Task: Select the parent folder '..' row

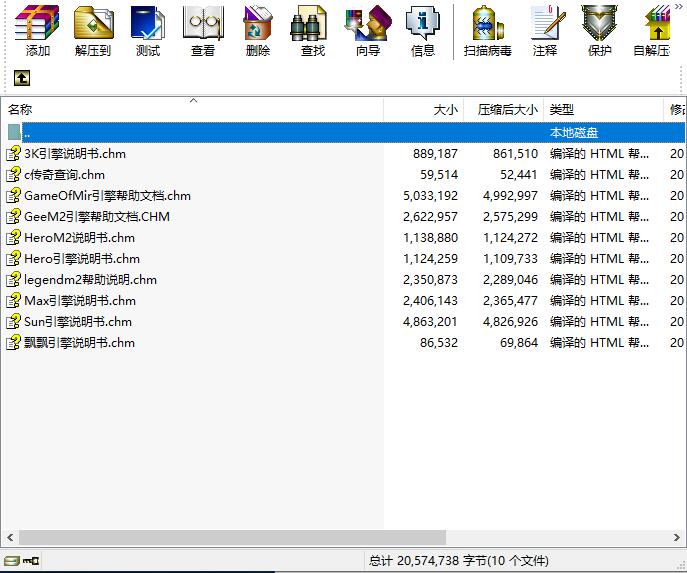Action: (x=343, y=132)
